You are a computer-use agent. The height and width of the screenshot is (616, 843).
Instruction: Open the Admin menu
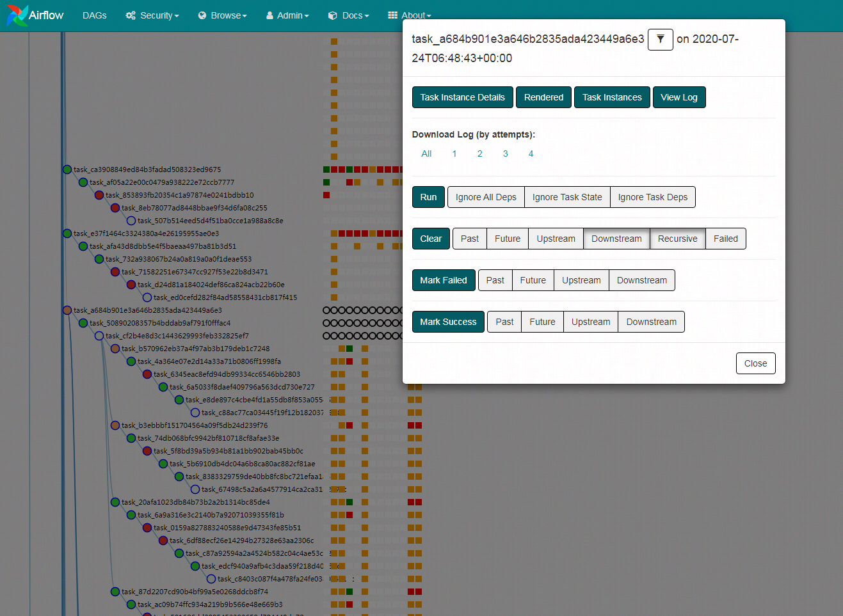point(287,15)
